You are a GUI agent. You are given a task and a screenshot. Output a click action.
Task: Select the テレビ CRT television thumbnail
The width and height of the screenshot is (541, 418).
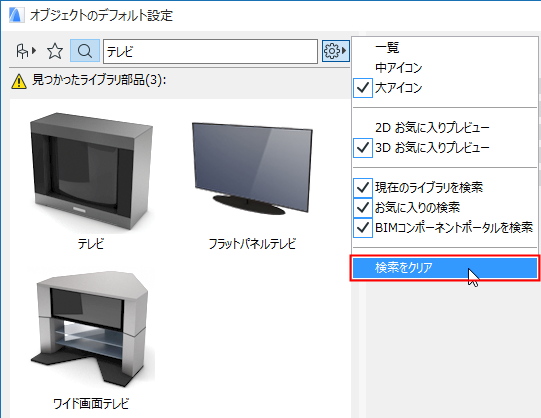91,171
